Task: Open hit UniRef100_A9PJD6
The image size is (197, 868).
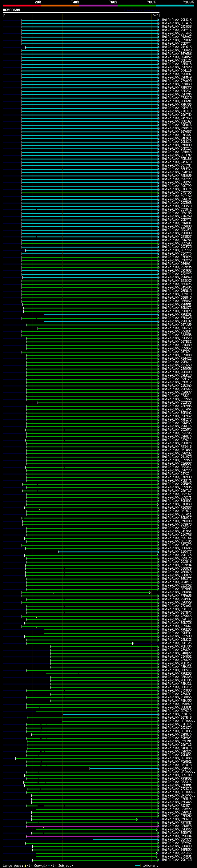Action: click(176, 104)
